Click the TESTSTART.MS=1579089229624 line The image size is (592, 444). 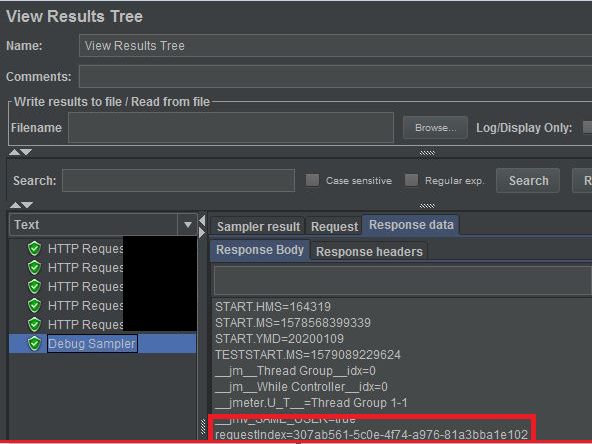tap(307, 355)
